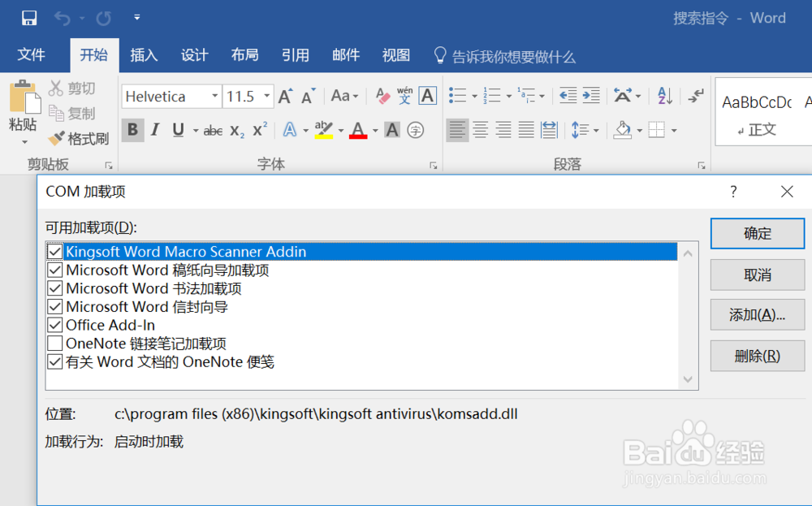This screenshot has width=812, height=506.
Task: Click the numbering list icon
Action: (492, 95)
